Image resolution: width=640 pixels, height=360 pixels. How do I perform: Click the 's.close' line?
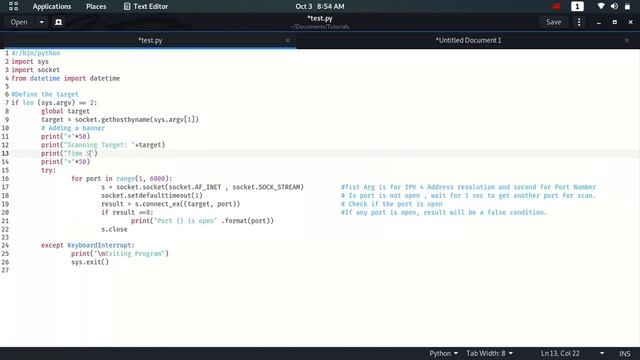pos(114,229)
